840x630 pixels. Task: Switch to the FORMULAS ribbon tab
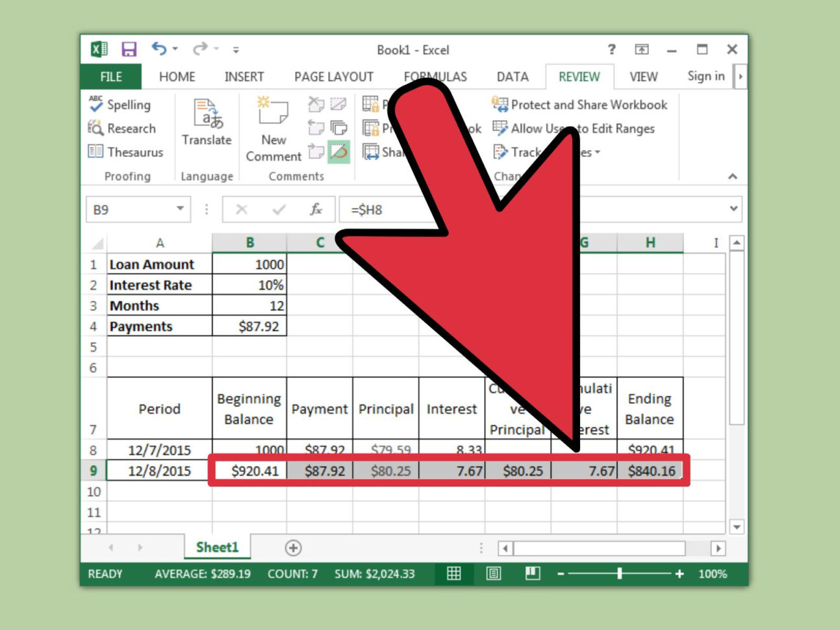435,76
